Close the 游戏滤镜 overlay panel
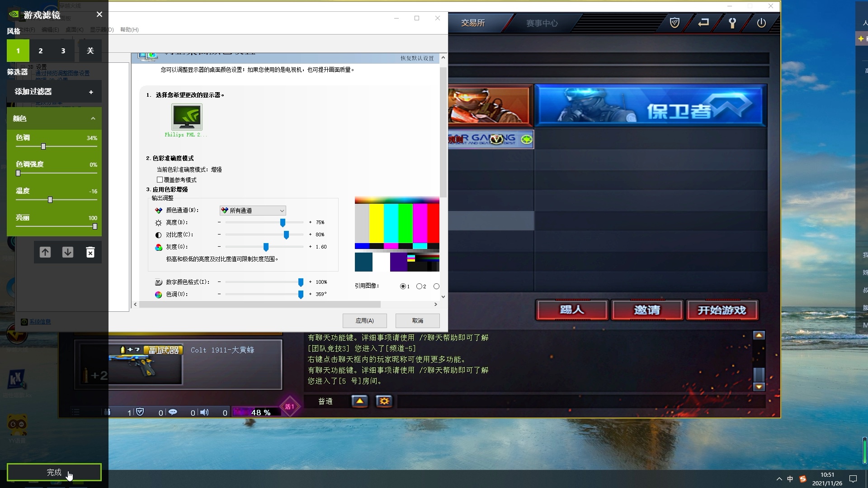 (x=99, y=14)
